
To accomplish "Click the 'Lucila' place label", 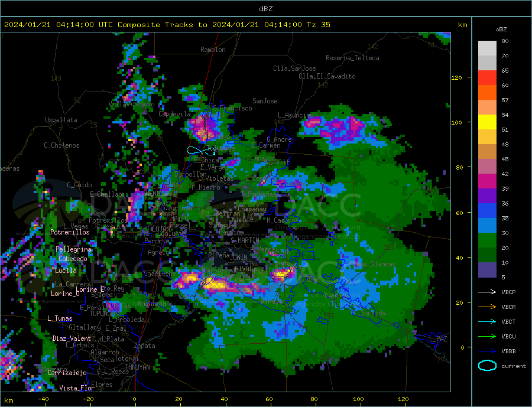I will point(66,271).
